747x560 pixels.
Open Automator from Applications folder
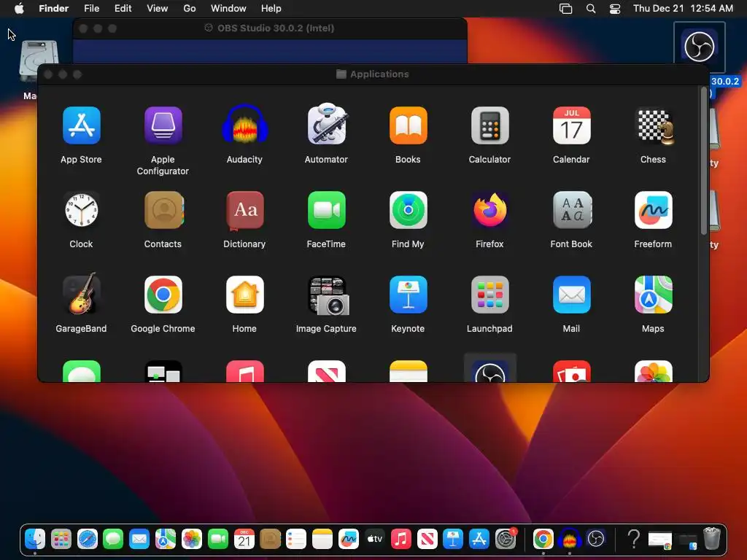[327, 124]
